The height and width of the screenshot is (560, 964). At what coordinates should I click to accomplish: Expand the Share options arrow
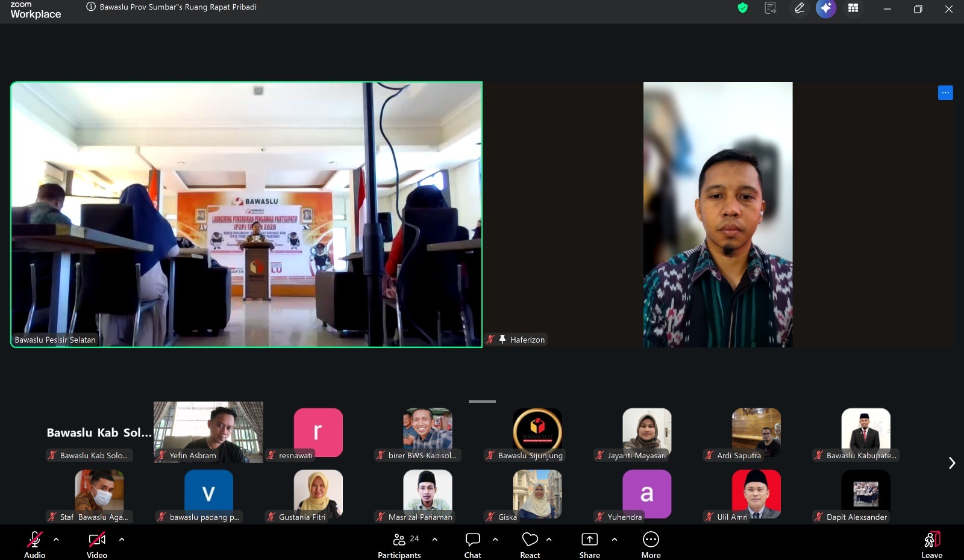tap(615, 540)
